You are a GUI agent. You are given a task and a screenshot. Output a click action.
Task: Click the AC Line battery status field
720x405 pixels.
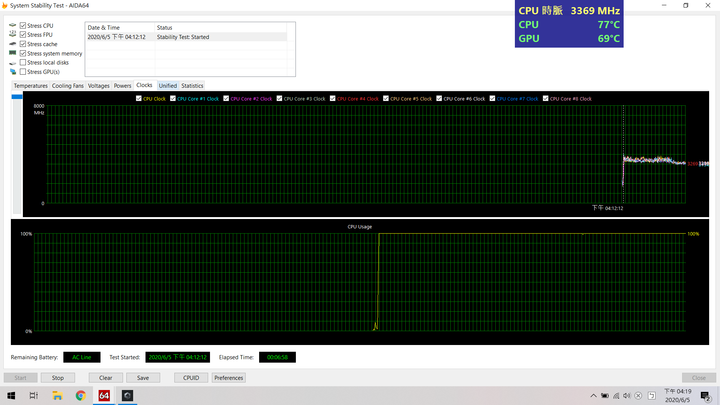[82, 357]
